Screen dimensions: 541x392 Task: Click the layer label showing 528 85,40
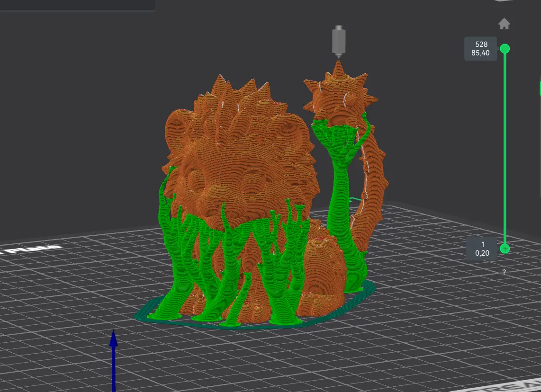(x=481, y=49)
